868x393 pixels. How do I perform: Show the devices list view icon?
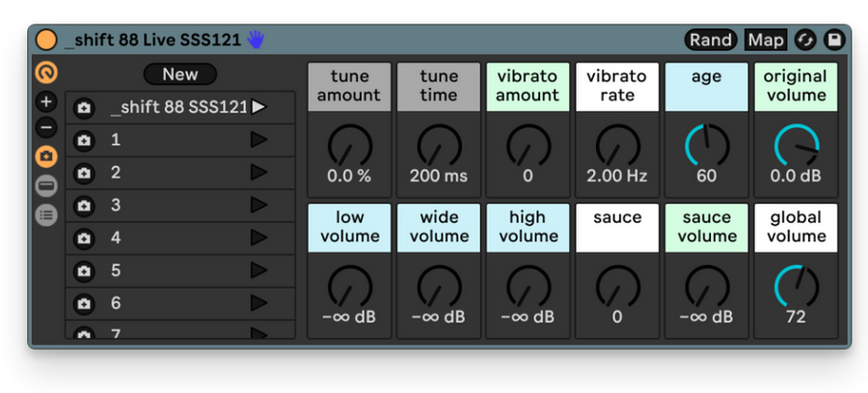(x=46, y=214)
